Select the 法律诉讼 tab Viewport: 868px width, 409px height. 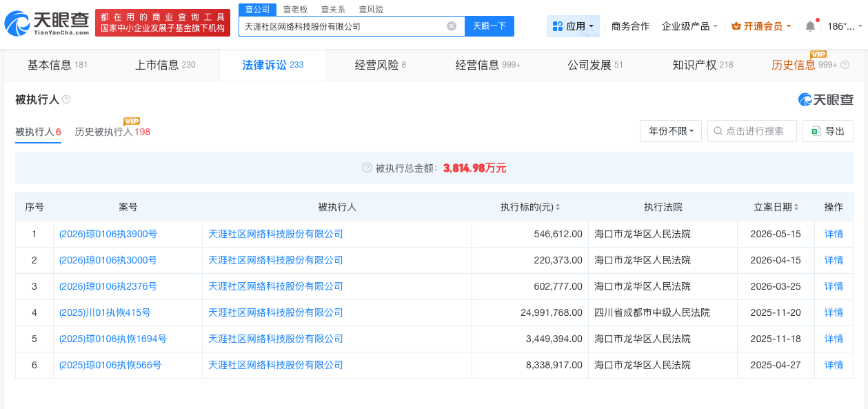(272, 65)
